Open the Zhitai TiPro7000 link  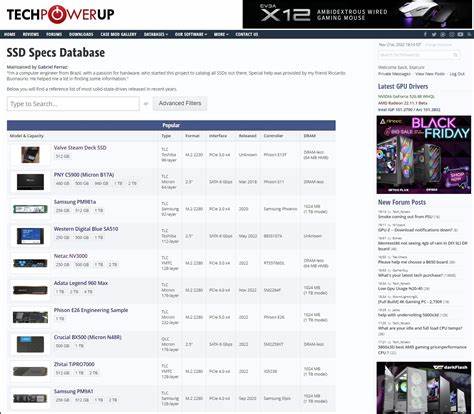[x=74, y=364]
